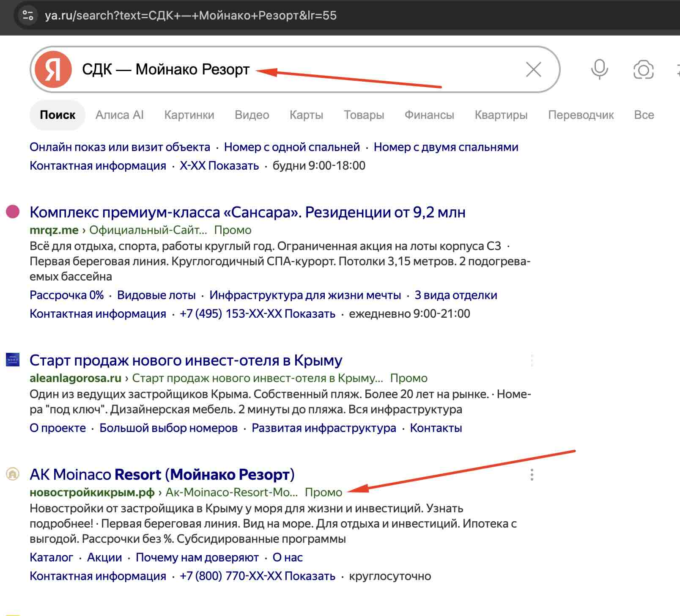
Task: Open the Каталог sitelink
Action: (52, 558)
